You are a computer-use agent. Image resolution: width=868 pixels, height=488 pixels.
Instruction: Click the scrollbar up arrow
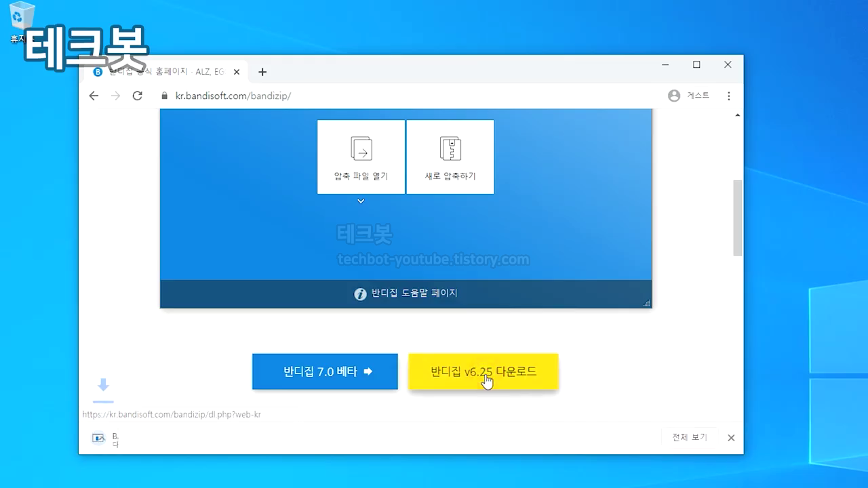(x=738, y=115)
